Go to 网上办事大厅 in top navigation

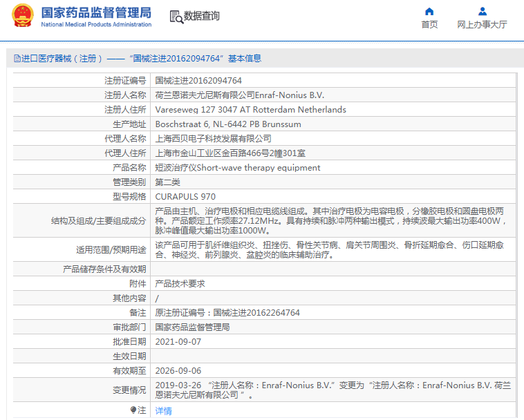(482, 25)
